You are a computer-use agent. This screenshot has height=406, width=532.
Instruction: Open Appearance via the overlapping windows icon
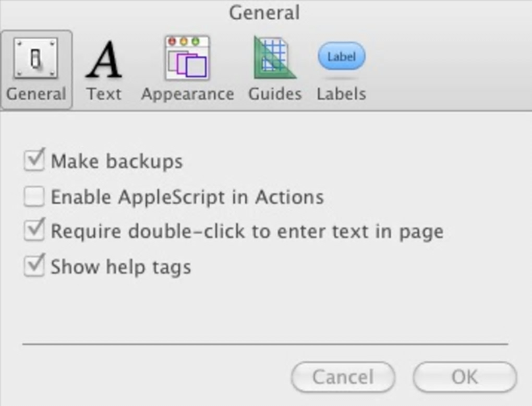click(187, 58)
